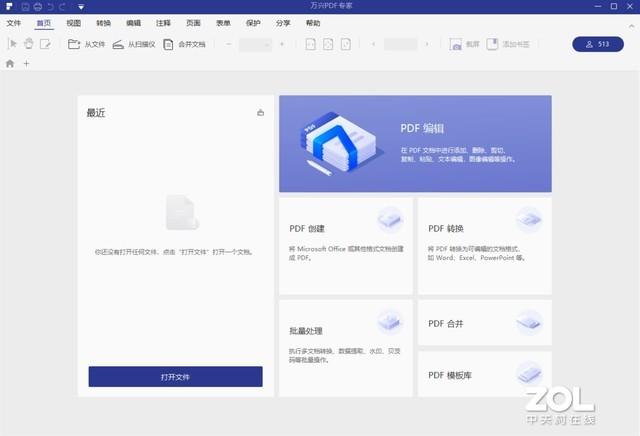The width and height of the screenshot is (640, 436).
Task: Click the 最近 heading
Action: click(x=96, y=113)
